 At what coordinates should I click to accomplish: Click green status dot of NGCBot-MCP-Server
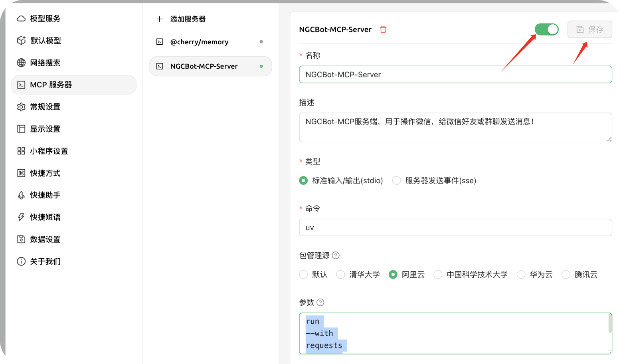(x=261, y=66)
